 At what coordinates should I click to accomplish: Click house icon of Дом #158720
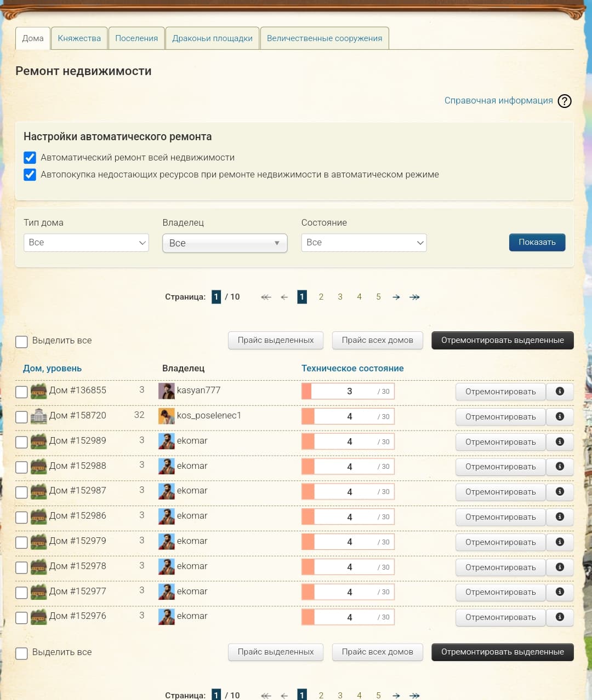click(x=38, y=416)
